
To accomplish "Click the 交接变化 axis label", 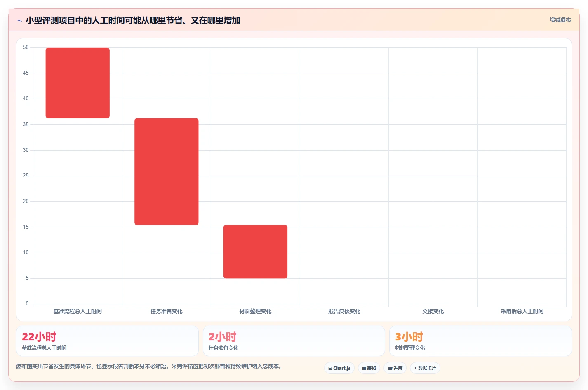I will [x=433, y=311].
